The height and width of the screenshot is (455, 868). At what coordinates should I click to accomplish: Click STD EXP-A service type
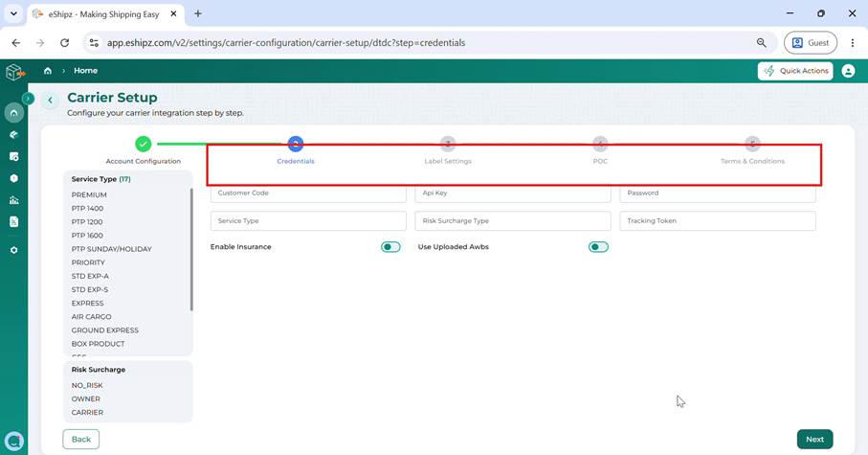pyautogui.click(x=90, y=276)
